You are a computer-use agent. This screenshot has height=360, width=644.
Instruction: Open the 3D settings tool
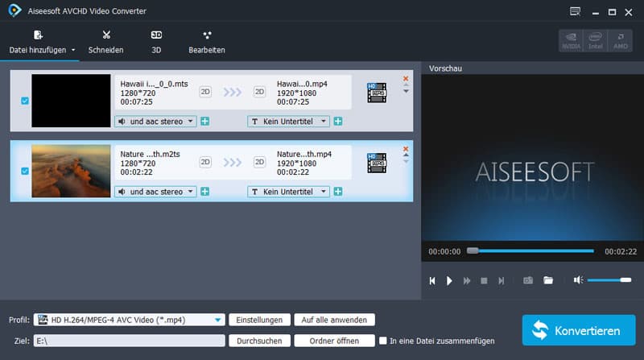[156, 43]
